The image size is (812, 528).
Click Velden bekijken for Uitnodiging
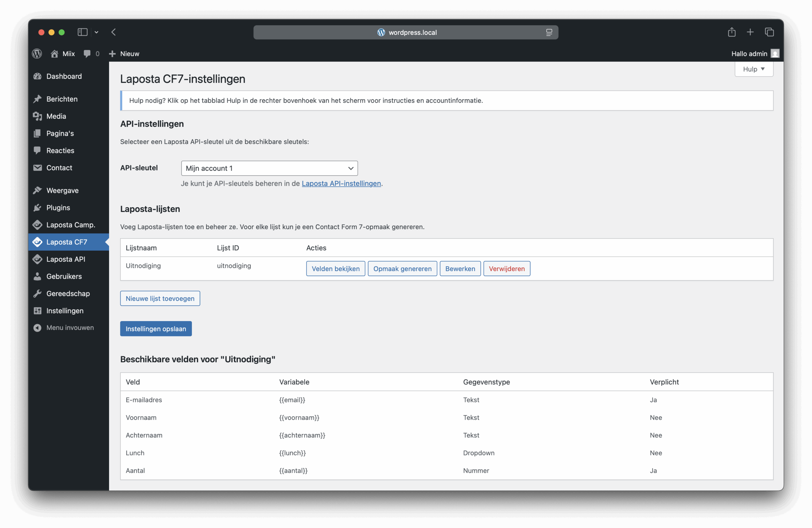[335, 269]
